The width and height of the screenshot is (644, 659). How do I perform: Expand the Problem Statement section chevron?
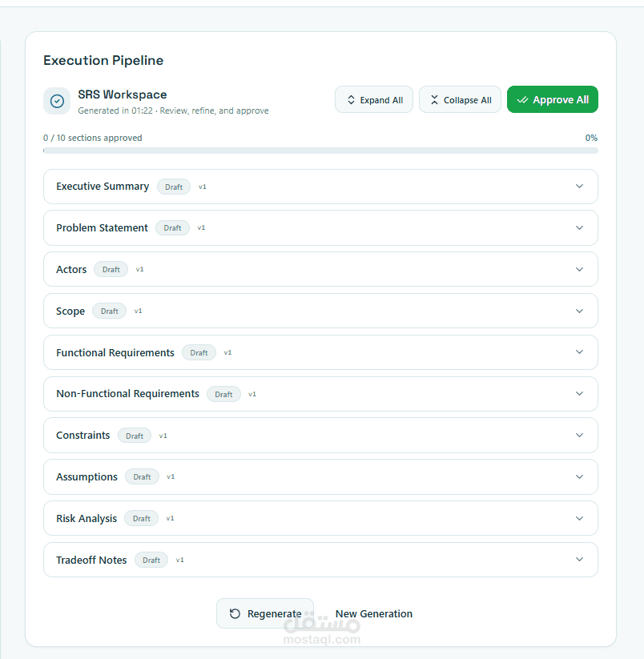(x=580, y=228)
